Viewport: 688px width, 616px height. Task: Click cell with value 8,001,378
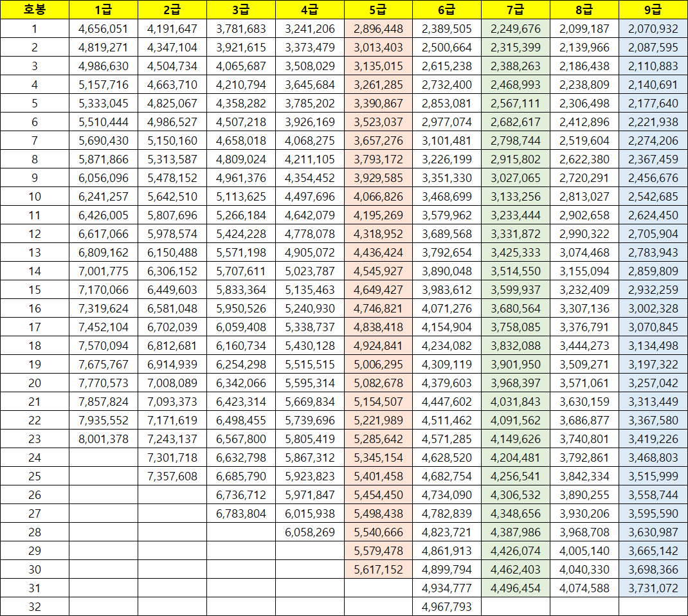[x=104, y=439]
